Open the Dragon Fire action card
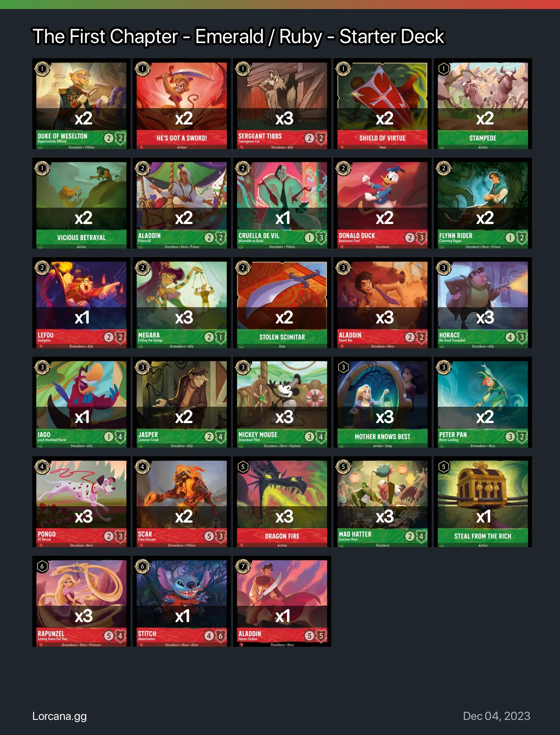Viewport: 560px width, 735px height. 282,502
